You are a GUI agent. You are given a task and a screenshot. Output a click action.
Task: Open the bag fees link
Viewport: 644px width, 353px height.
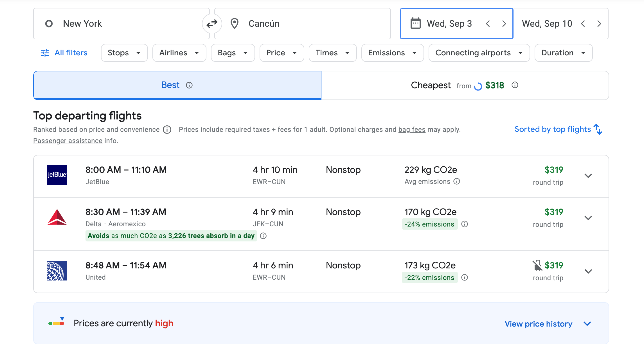point(412,130)
